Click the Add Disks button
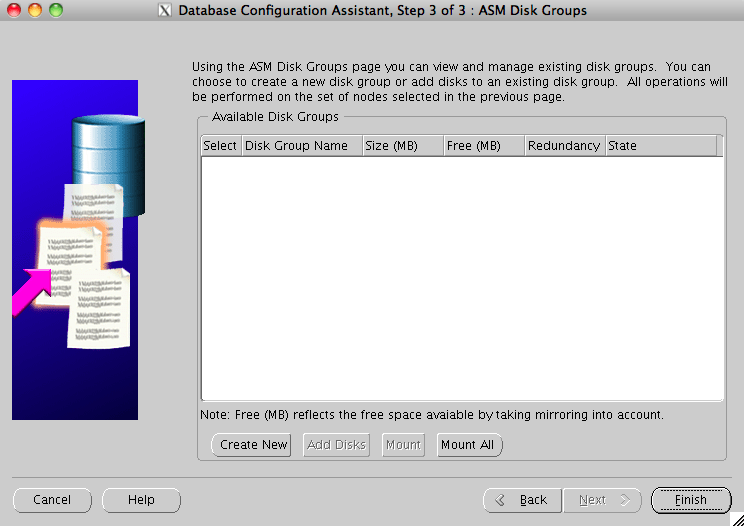This screenshot has height=526, width=744. coord(336,445)
